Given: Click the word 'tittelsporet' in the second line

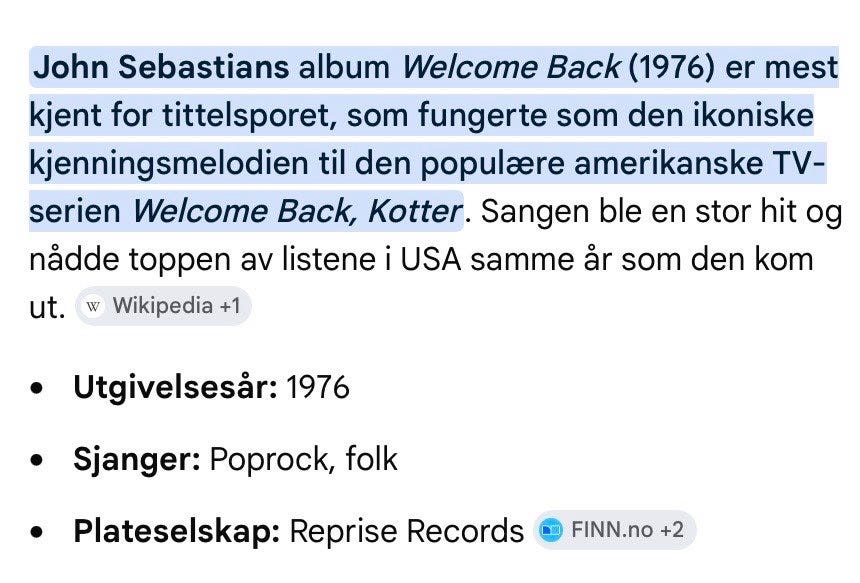Looking at the screenshot, I should coord(249,115).
